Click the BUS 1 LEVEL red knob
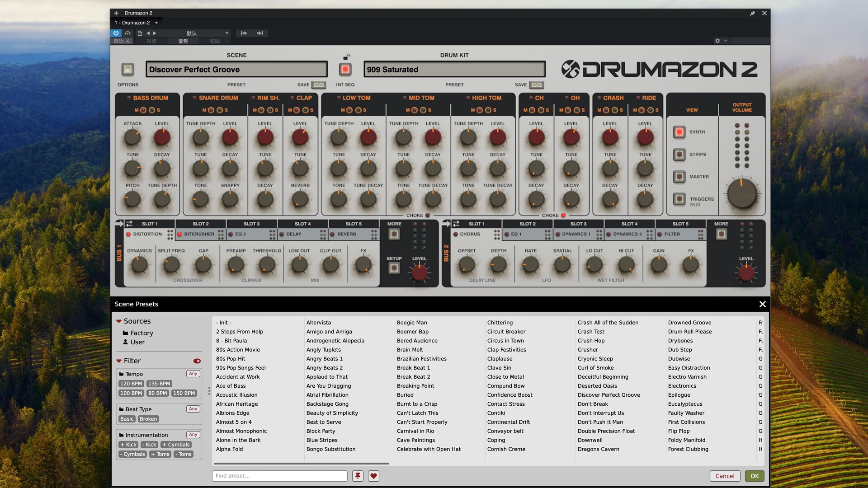Screen dimensions: 868x488 coord(419,272)
